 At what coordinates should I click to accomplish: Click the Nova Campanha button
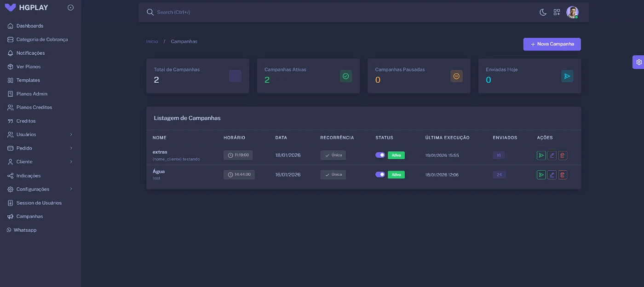pos(552,44)
